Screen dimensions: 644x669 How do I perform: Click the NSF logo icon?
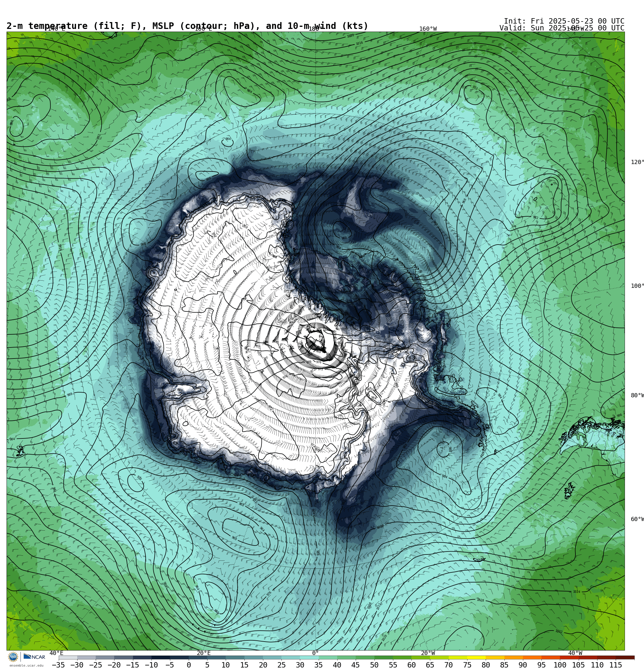tap(13, 656)
